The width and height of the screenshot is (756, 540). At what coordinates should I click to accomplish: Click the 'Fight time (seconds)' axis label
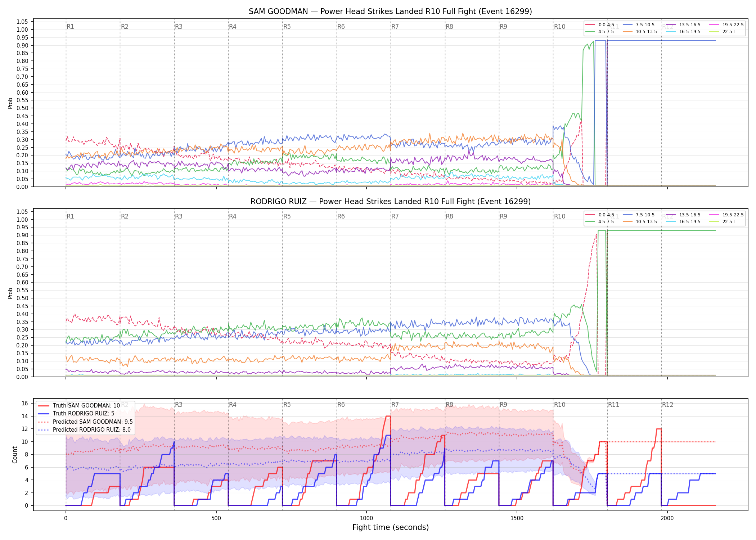pos(391,527)
